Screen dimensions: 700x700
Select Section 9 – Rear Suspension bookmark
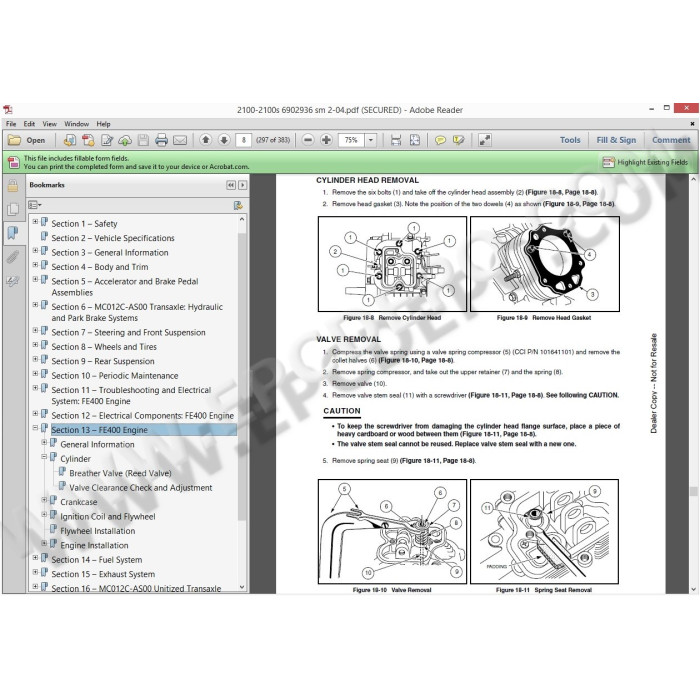tap(103, 361)
